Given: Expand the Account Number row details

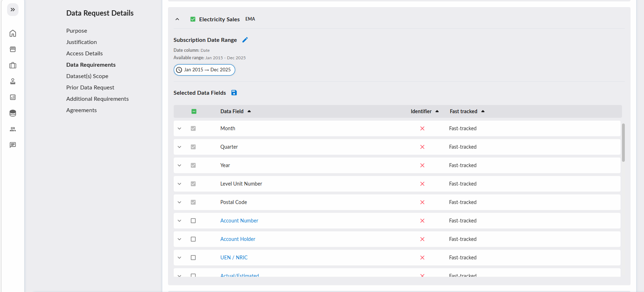Looking at the screenshot, I should tap(179, 221).
